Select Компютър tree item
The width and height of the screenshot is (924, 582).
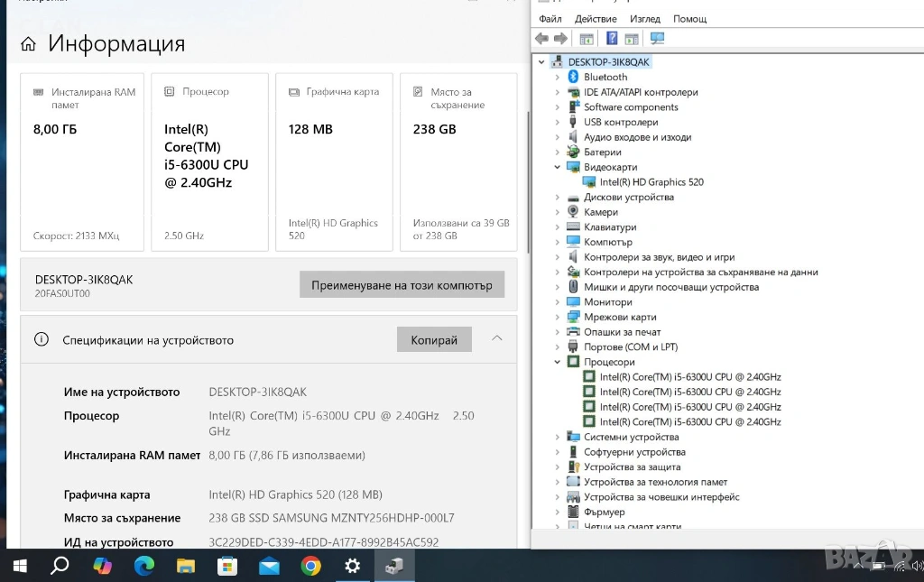point(607,242)
